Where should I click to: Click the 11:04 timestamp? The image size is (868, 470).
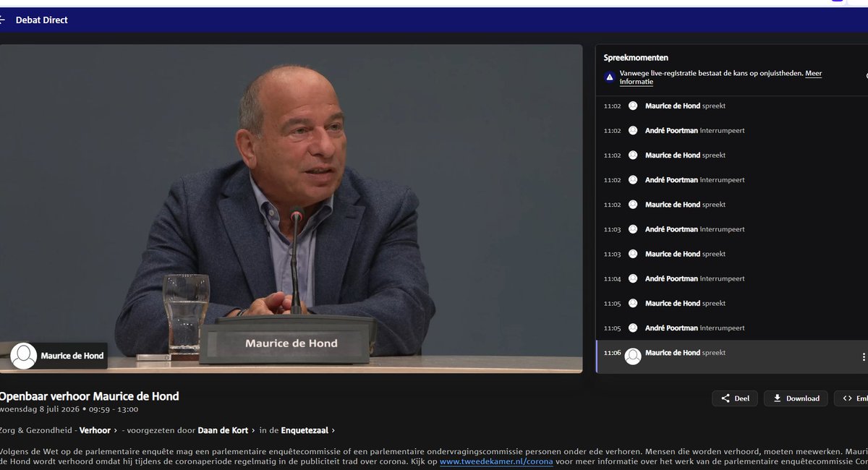[x=613, y=278]
